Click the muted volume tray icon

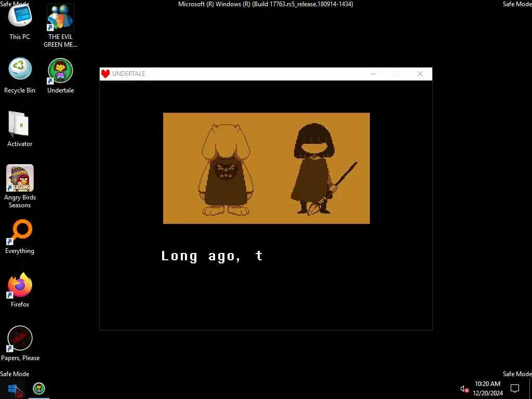pyautogui.click(x=464, y=389)
